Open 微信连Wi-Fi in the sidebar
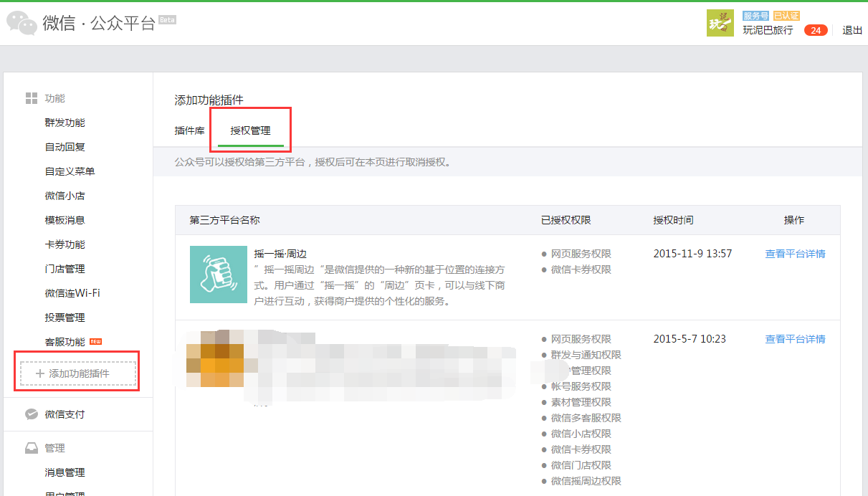The width and height of the screenshot is (868, 496). (x=72, y=293)
